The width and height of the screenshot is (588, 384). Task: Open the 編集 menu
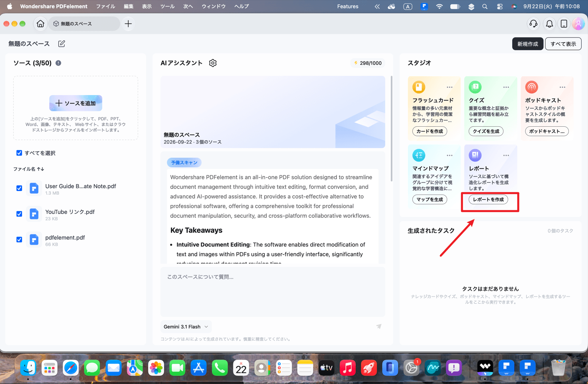(129, 6)
